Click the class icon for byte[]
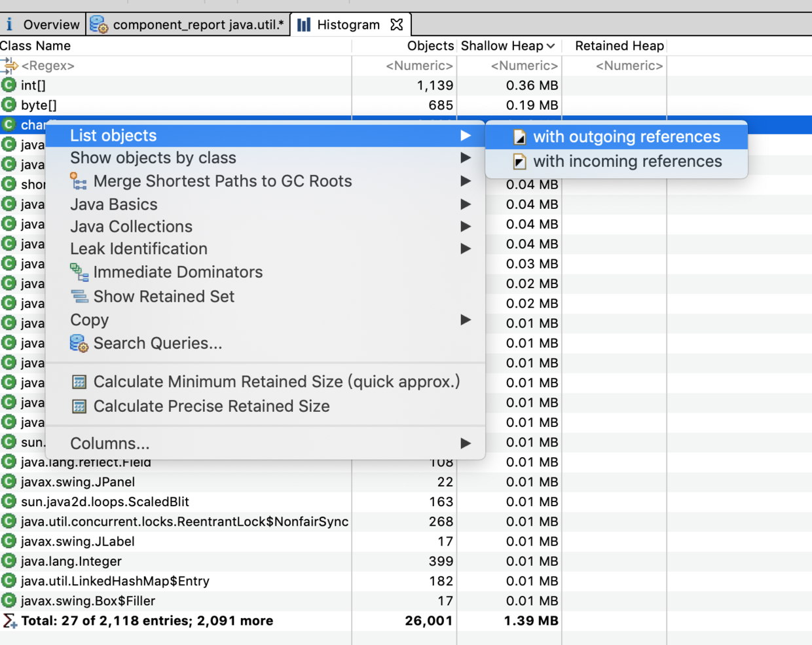Screen dimensions: 812x645 (9, 105)
